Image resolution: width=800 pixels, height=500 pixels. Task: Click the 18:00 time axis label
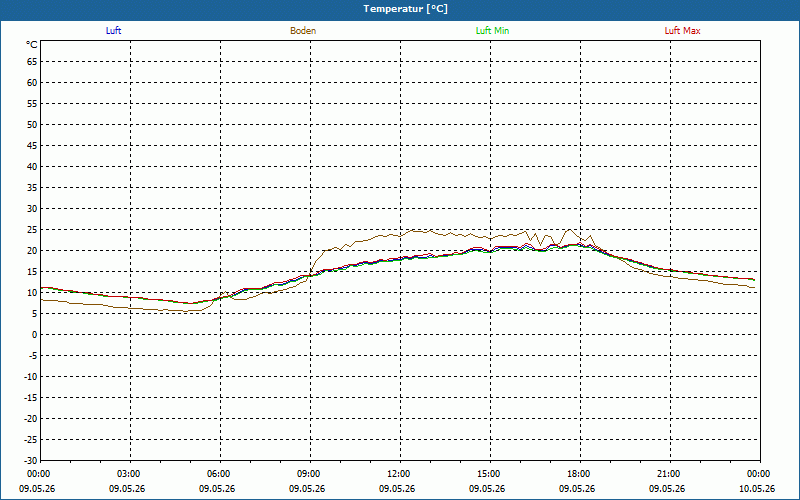(x=579, y=474)
